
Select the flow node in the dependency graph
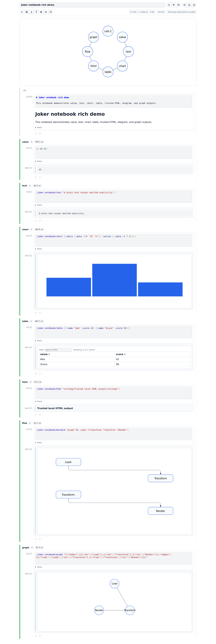87,52
